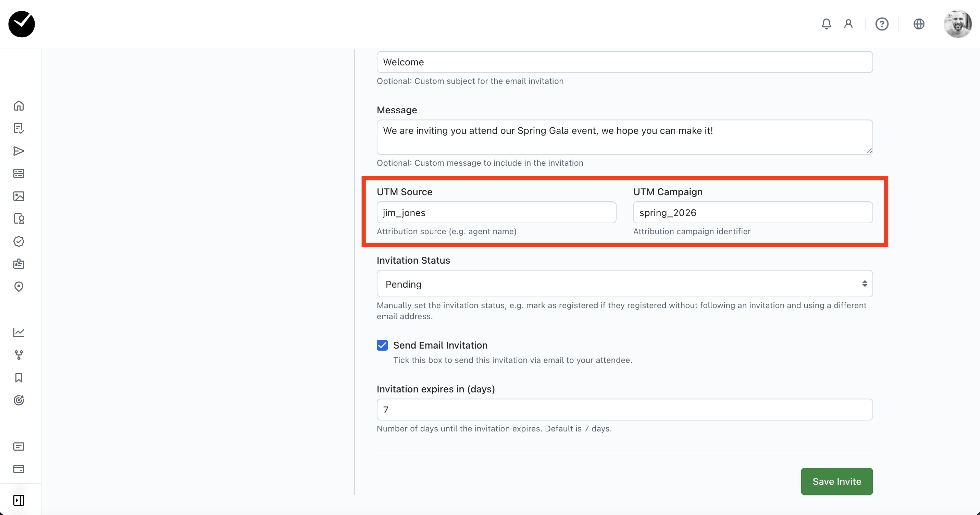Open the paper plane send icon

(18, 151)
